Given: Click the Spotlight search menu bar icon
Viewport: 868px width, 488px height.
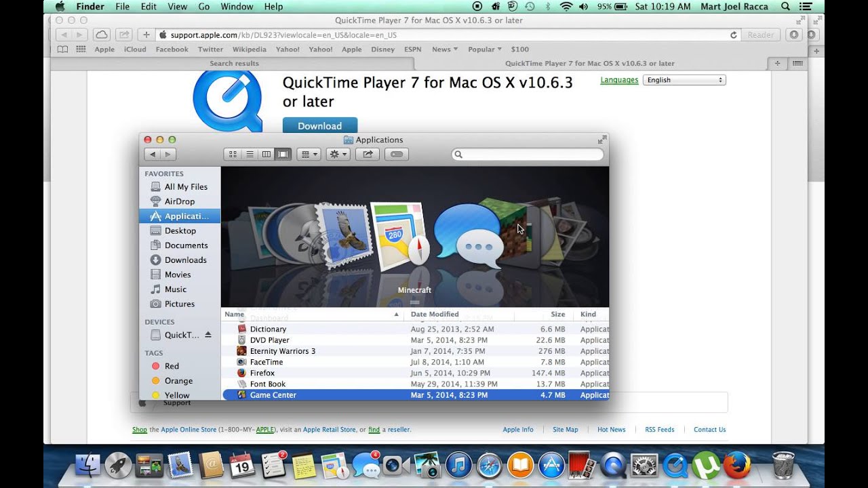Looking at the screenshot, I should pyautogui.click(x=785, y=7).
